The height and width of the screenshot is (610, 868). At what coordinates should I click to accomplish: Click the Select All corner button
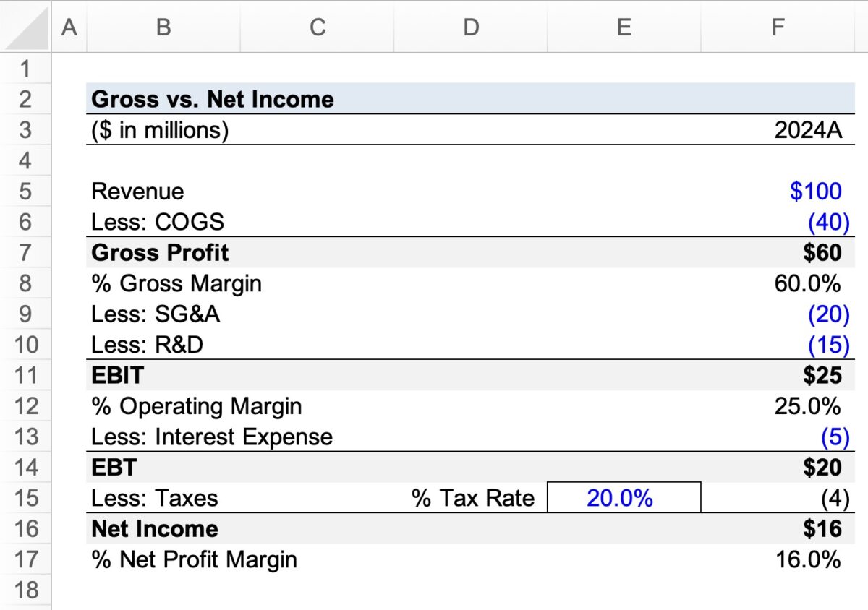pyautogui.click(x=27, y=27)
